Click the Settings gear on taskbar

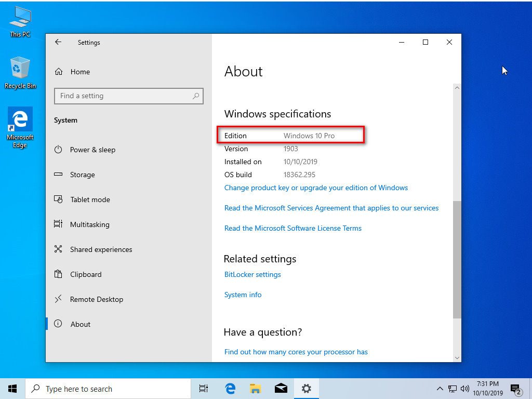click(x=307, y=389)
